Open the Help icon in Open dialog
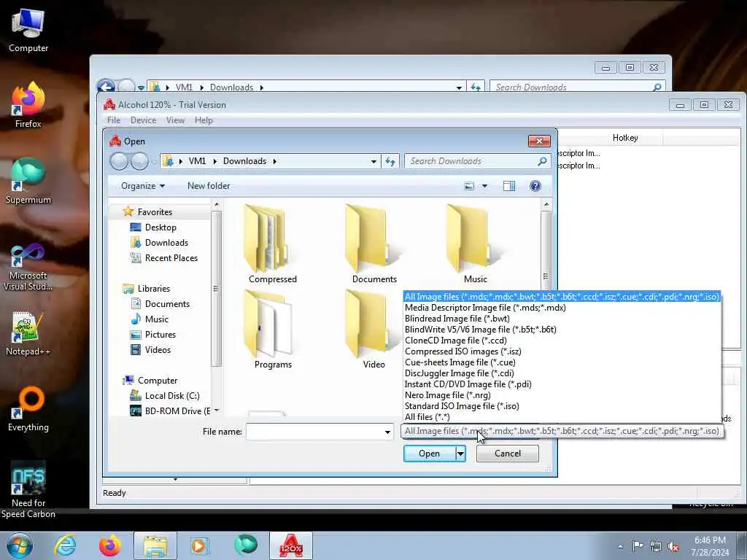The height and width of the screenshot is (560, 747). point(535,186)
